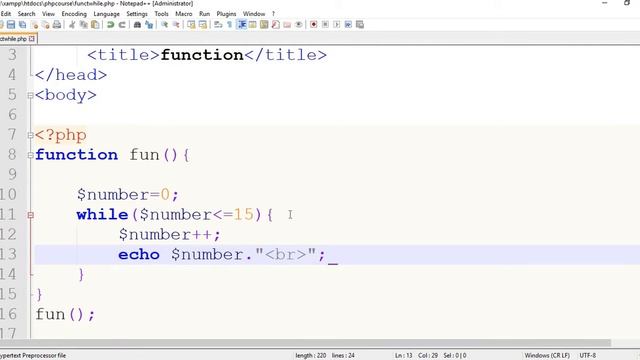Open the Language menu
Viewport: 640px width, 360px height.
[107, 14]
